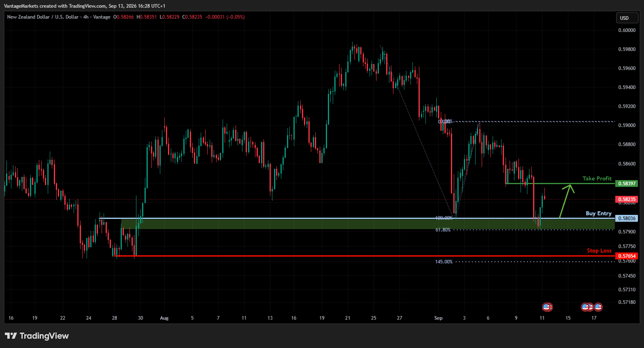644x348 pixels.
Task: Click the TradingView logo
Action: tap(37, 336)
